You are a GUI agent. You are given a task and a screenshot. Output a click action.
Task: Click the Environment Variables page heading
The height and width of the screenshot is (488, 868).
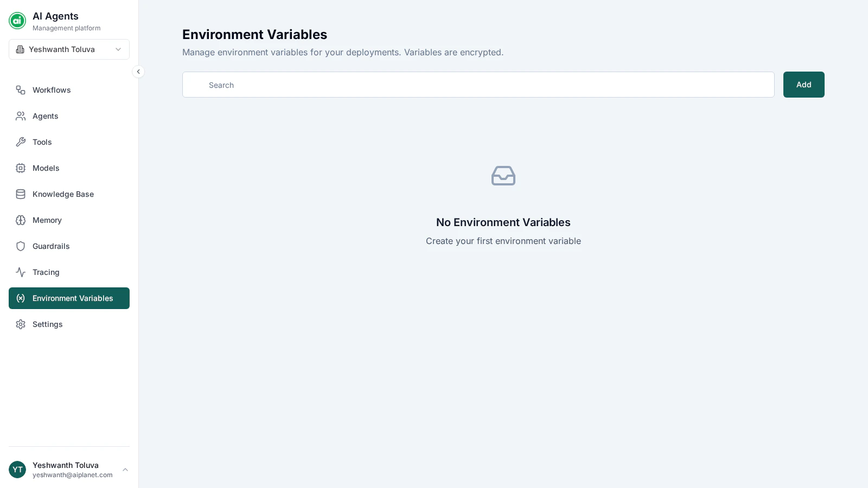254,34
